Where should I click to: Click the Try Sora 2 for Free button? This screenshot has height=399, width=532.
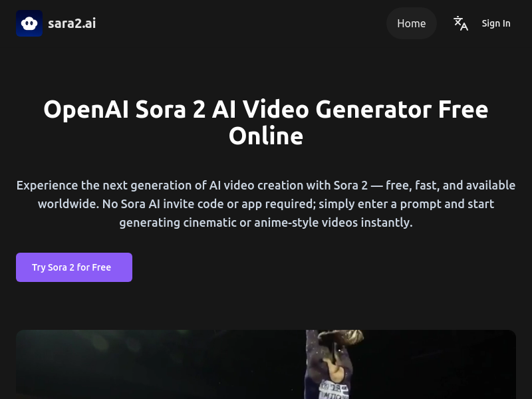[74, 267]
